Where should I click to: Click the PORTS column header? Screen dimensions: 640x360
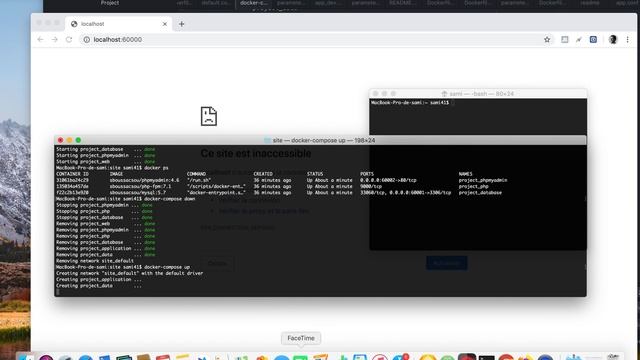pos(367,174)
